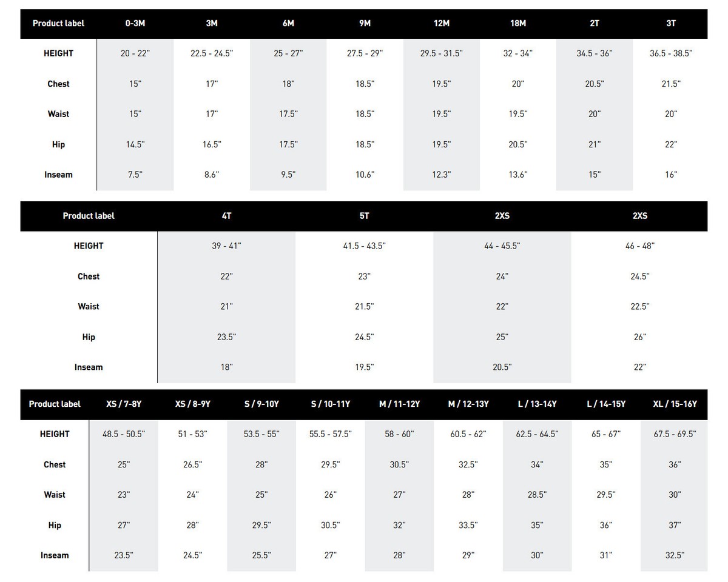Screen dimensions: 728x582
Task: Select the L / 13-14Y column header
Action: tap(537, 404)
